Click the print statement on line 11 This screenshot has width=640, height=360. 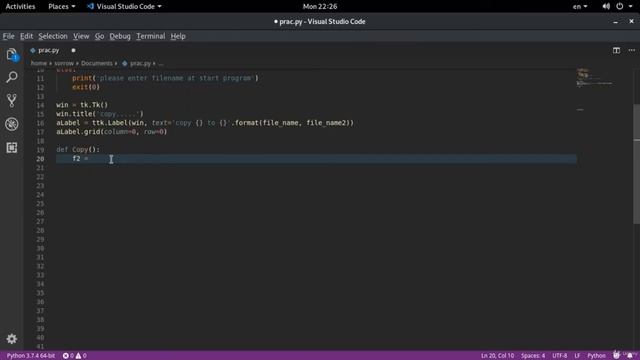[x=165, y=78]
